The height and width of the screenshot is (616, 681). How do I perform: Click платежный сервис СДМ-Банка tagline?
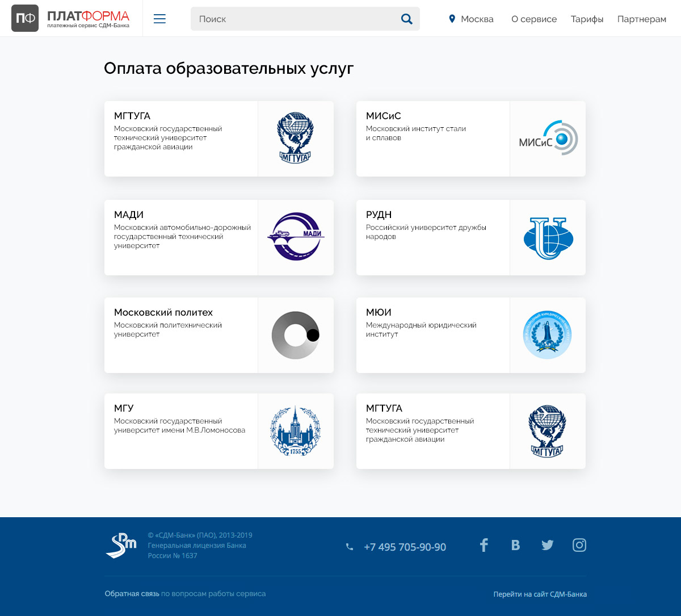[88, 26]
